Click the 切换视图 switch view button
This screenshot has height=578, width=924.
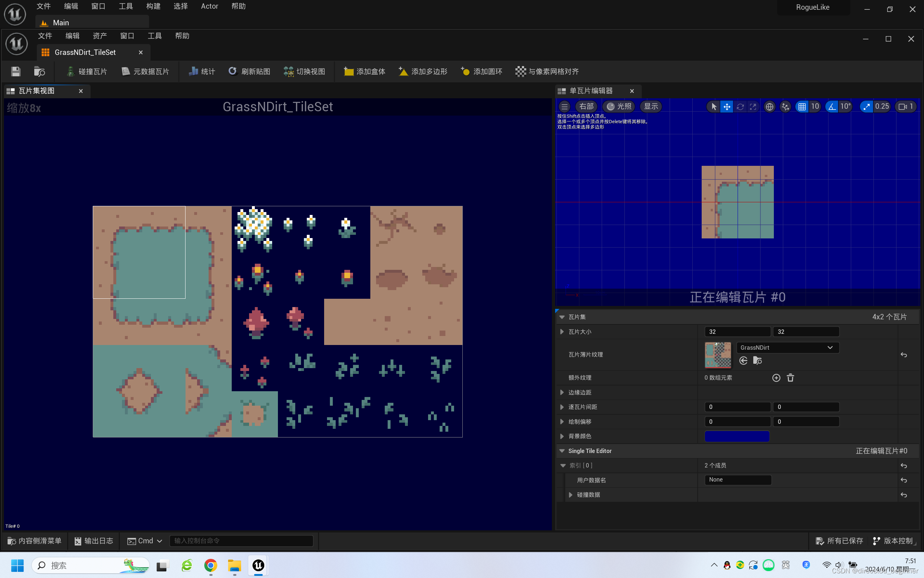pos(304,72)
